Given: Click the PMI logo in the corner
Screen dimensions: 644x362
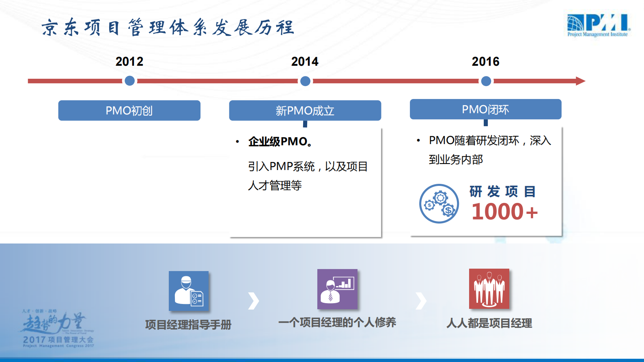Looking at the screenshot, I should point(598,26).
